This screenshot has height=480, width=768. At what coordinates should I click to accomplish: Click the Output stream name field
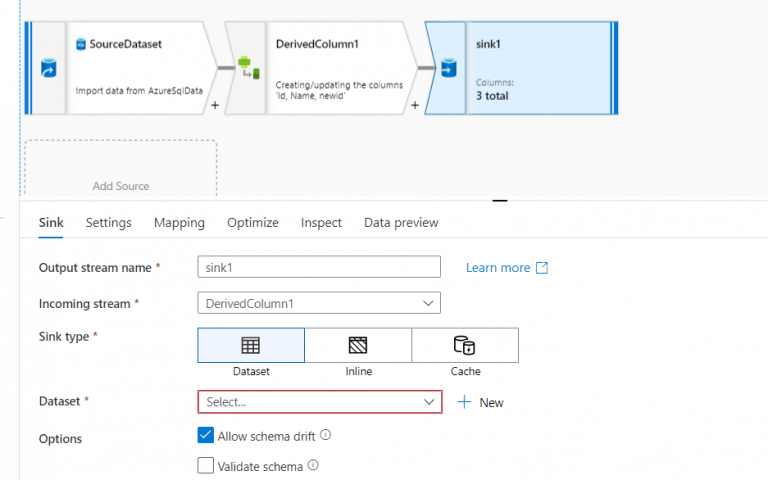(319, 267)
